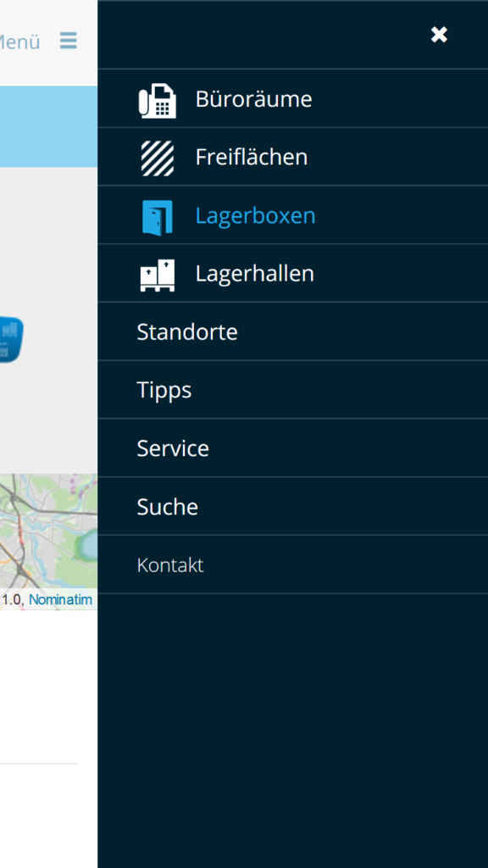
Task: Click the blue Lagerboxen door icon
Action: [x=157, y=218]
